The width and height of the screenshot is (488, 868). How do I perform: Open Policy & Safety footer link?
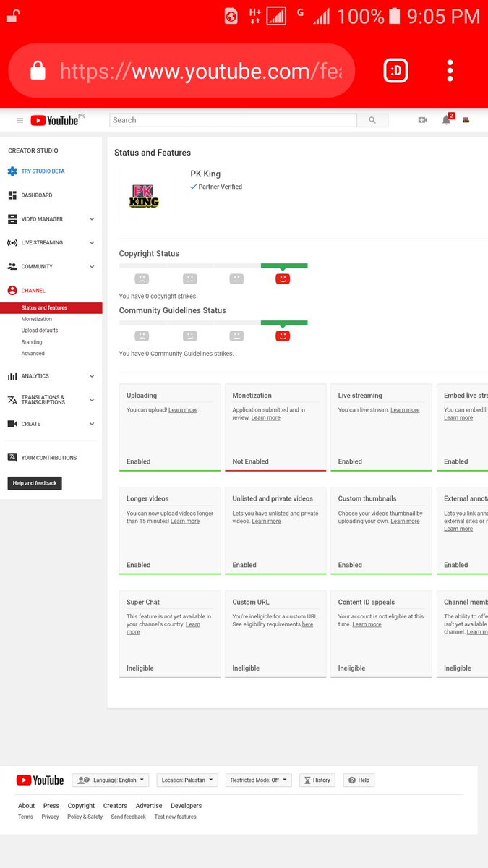[x=85, y=817]
